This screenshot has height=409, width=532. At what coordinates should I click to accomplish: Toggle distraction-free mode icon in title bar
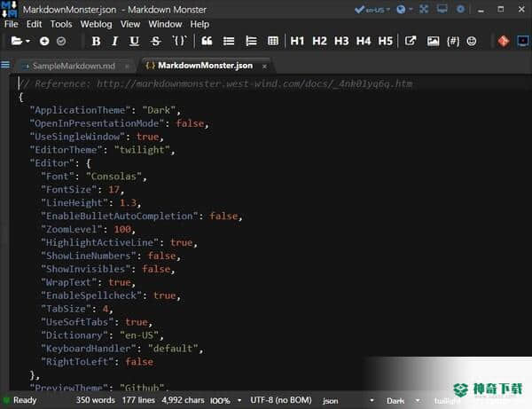(424, 9)
